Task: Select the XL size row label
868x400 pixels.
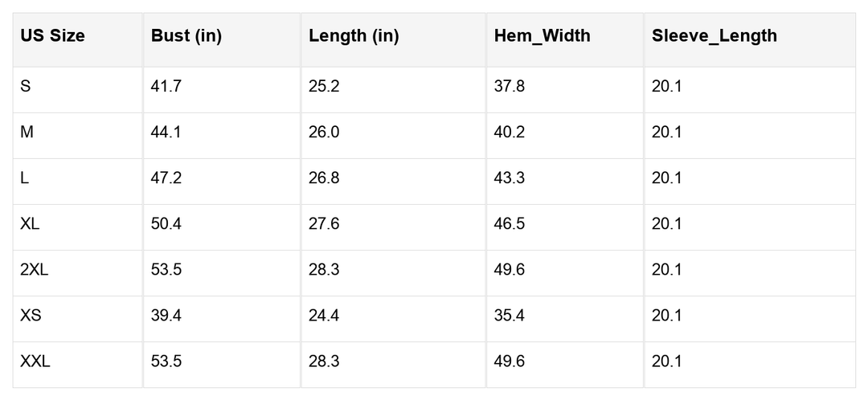Action: point(30,223)
